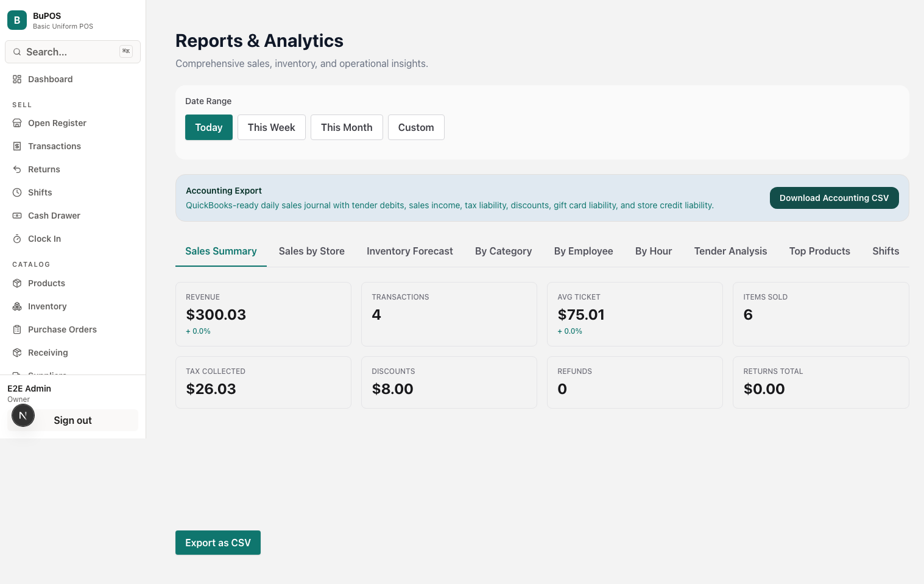Click the Clock In timer icon
Screen dimensions: 924x584
[x=17, y=239]
